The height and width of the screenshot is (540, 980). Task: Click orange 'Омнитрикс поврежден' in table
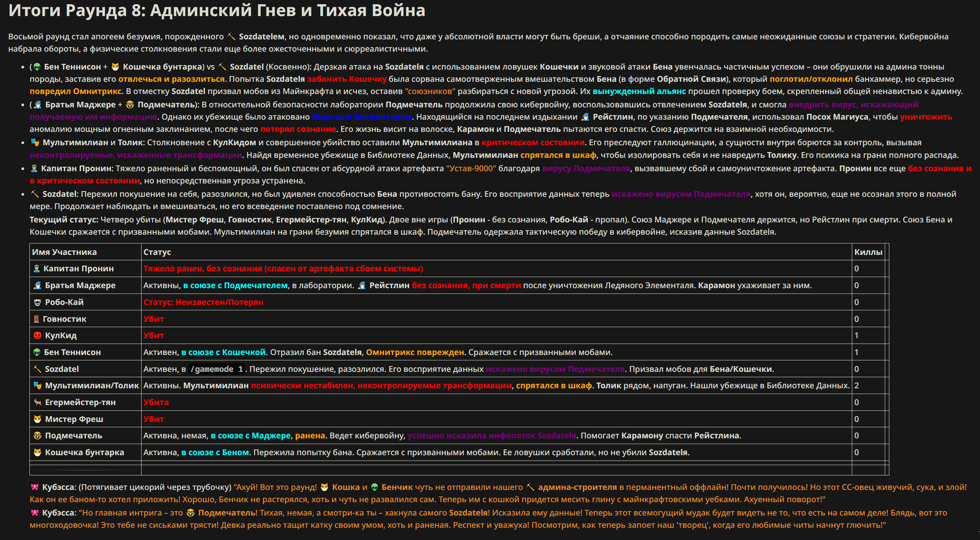click(x=415, y=352)
